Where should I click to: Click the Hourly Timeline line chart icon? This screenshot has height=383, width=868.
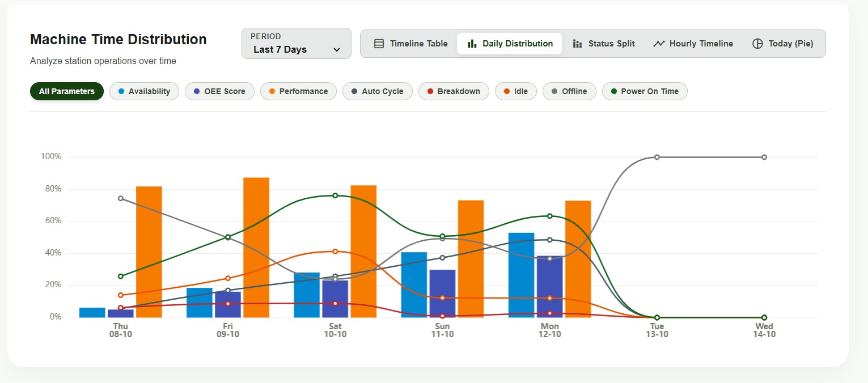pyautogui.click(x=658, y=44)
